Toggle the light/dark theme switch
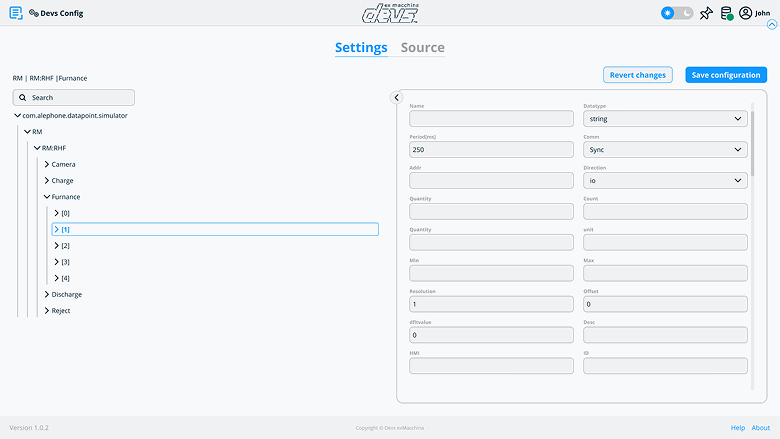This screenshot has width=780, height=439. coord(677,13)
